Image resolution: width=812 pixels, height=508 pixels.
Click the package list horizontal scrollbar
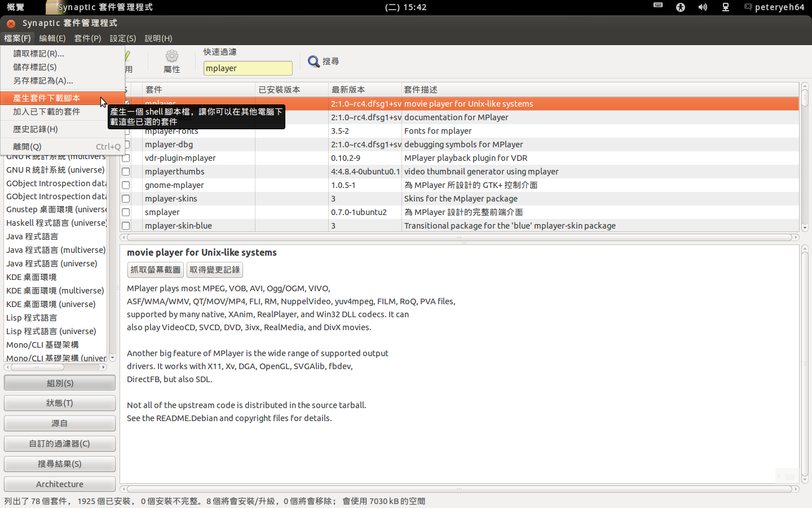pyautogui.click(x=460, y=238)
